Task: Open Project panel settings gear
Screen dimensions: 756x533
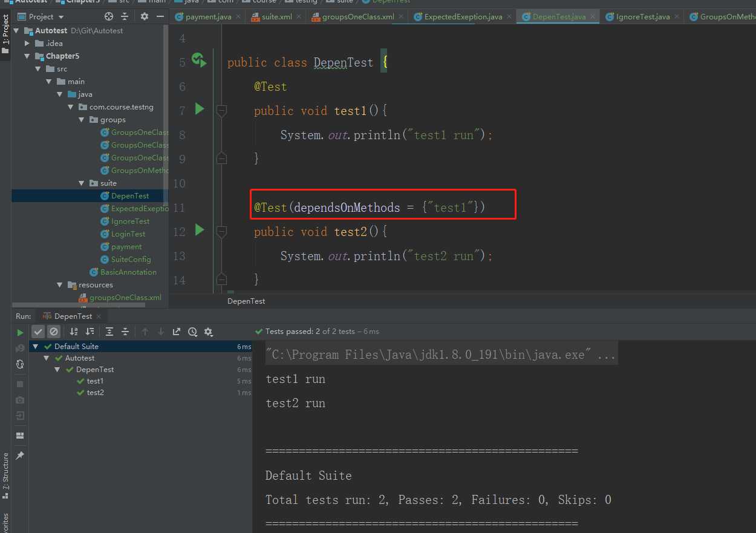Action: [x=144, y=16]
